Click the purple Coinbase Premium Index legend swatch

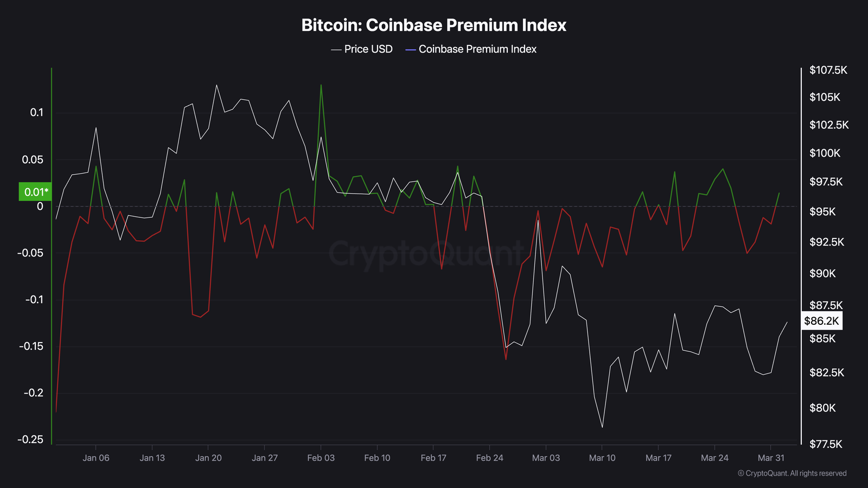(x=411, y=50)
